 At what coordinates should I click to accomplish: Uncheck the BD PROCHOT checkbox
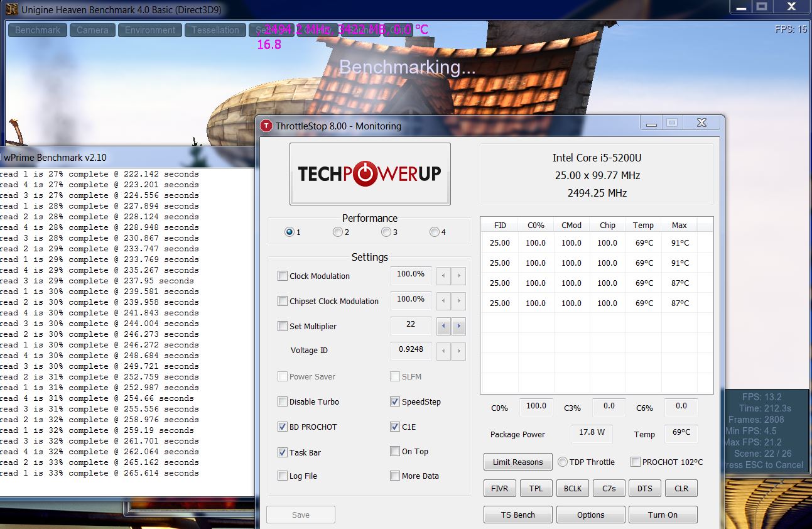(x=283, y=427)
